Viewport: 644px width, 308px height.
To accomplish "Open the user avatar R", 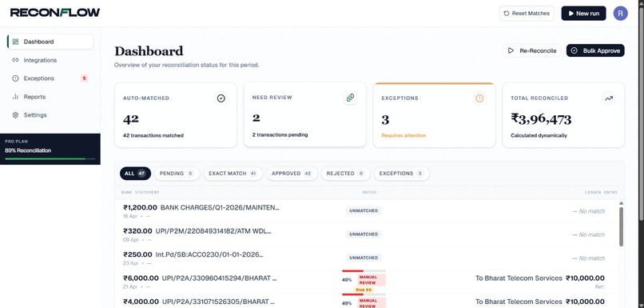I will (x=621, y=13).
